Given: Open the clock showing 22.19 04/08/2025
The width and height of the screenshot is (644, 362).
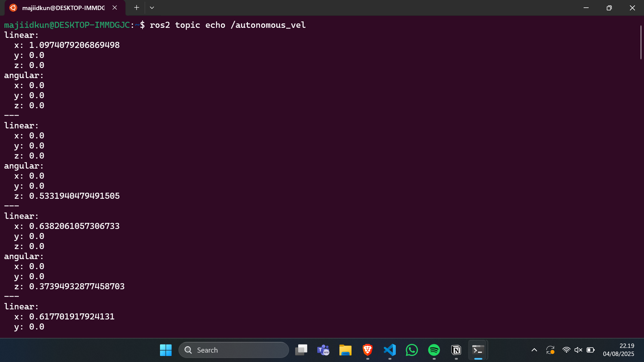Looking at the screenshot, I should coord(619,350).
